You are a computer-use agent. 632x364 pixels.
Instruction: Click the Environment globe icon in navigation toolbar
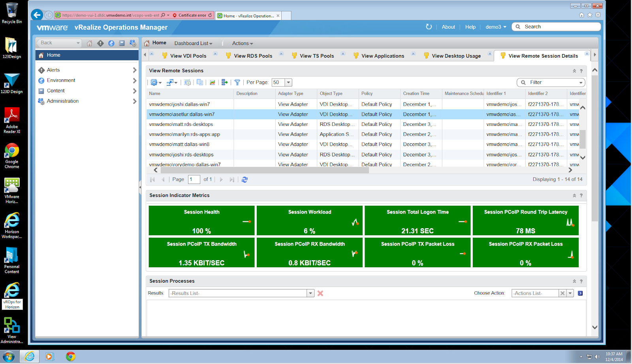click(x=111, y=43)
